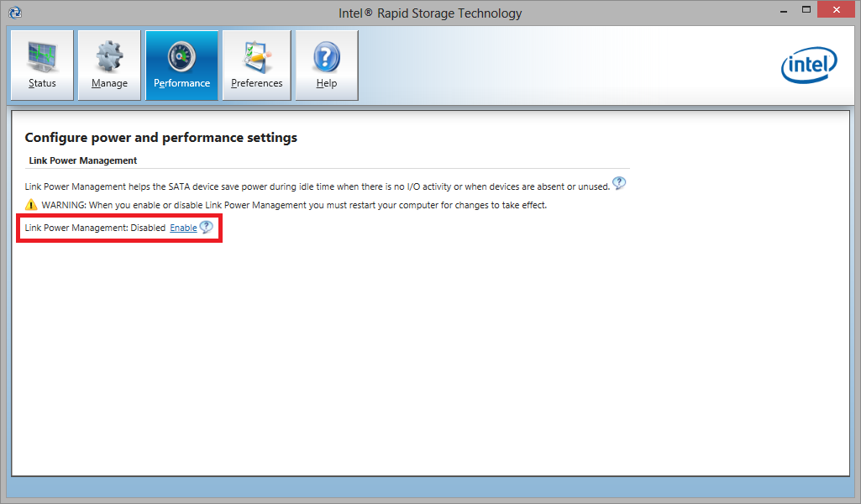The height and width of the screenshot is (504, 861).
Task: Click the application icon in title bar
Action: pos(15,12)
